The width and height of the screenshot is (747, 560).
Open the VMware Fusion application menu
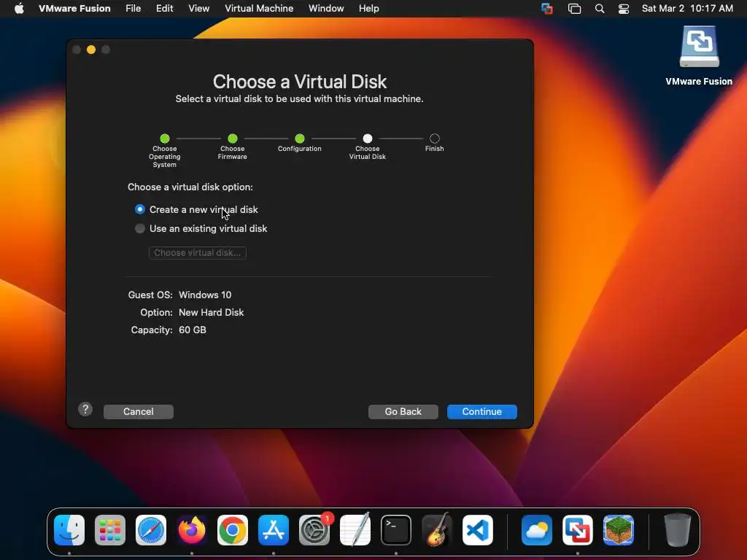[x=74, y=9]
